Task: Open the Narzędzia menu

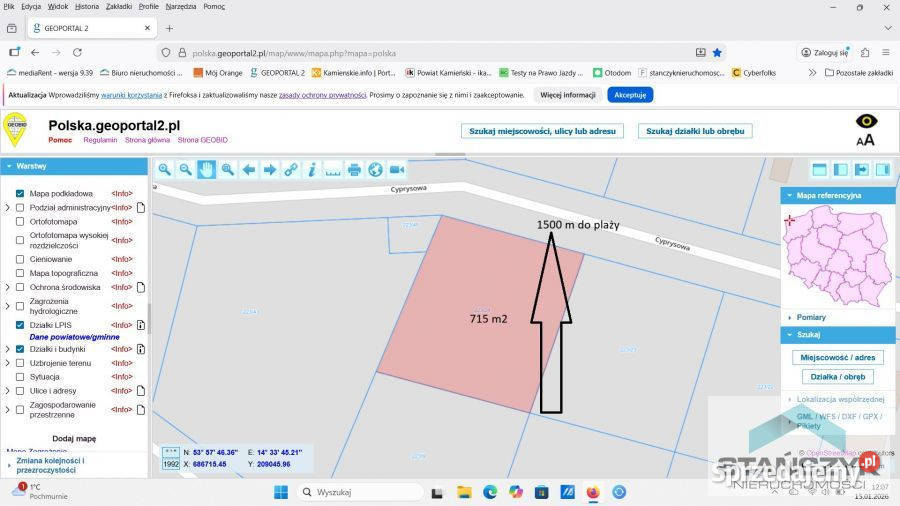Action: (x=181, y=6)
